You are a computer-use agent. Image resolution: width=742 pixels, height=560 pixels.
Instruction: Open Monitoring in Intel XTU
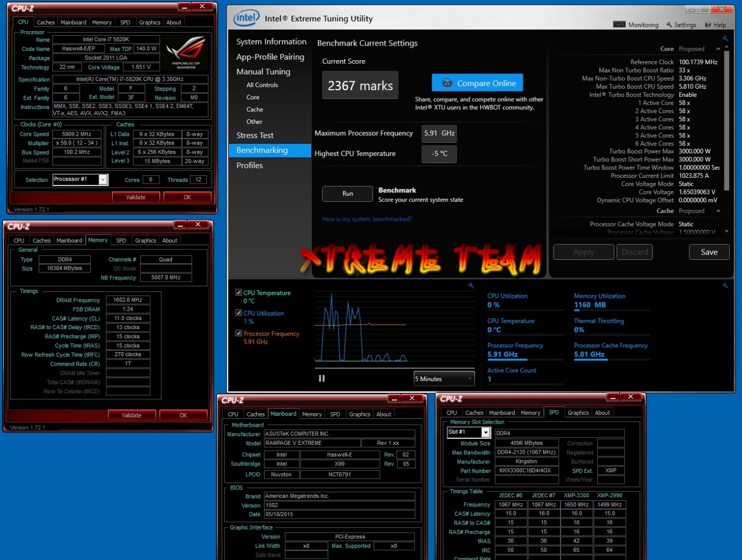coord(636,24)
